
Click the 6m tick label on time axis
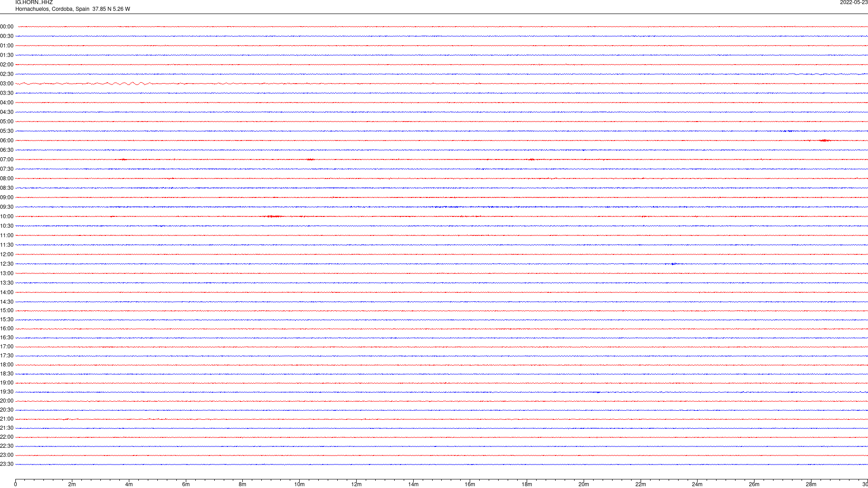pyautogui.click(x=186, y=484)
